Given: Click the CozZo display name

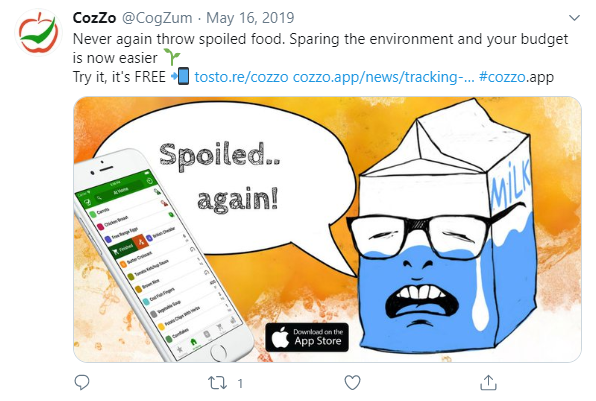Looking at the screenshot, I should [x=94, y=18].
